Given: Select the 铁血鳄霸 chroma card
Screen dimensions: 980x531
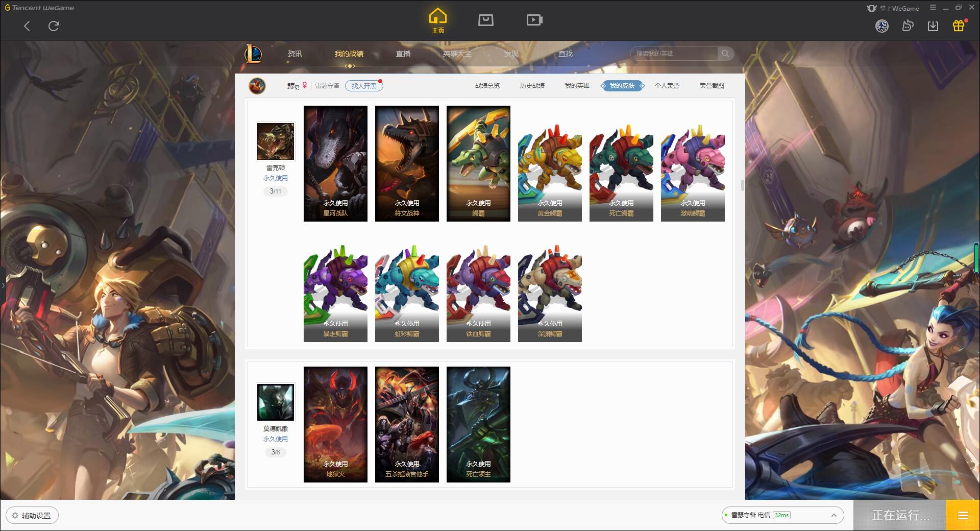Looking at the screenshot, I should (x=478, y=293).
